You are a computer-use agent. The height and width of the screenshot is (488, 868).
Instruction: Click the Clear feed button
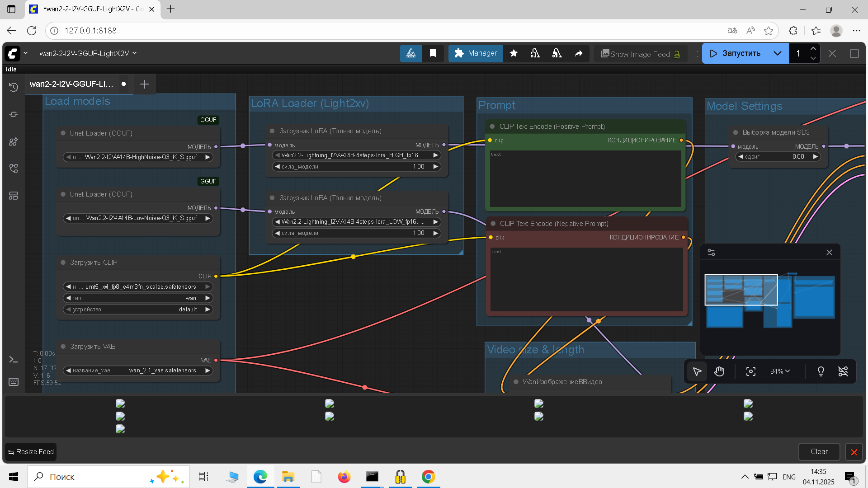819,451
